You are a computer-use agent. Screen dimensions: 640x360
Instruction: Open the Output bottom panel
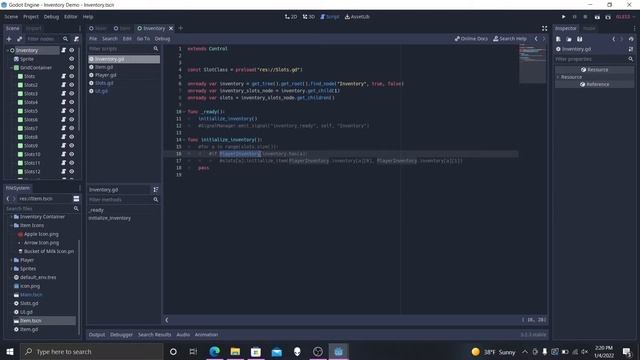pyautogui.click(x=97, y=335)
